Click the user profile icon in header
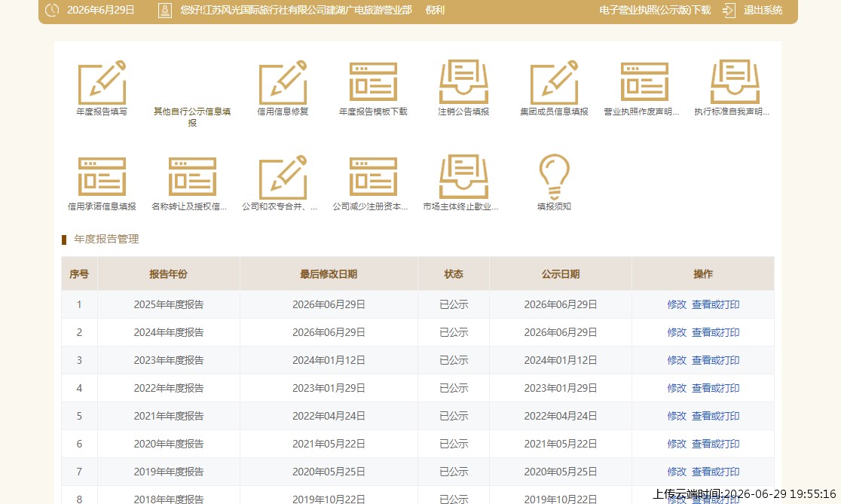Image resolution: width=841 pixels, height=504 pixels. click(x=165, y=11)
